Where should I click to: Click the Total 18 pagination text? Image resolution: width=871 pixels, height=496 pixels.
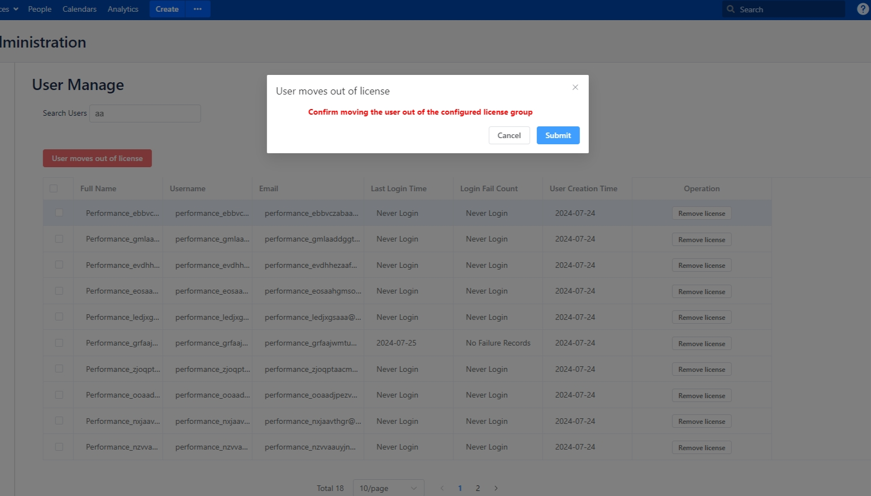(x=331, y=488)
